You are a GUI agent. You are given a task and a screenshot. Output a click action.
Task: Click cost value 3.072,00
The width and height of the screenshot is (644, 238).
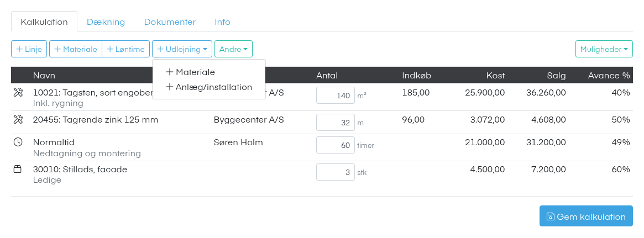pos(488,120)
